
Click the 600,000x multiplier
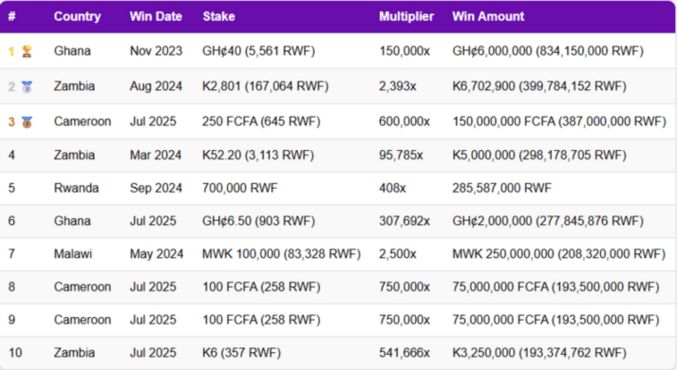click(405, 121)
